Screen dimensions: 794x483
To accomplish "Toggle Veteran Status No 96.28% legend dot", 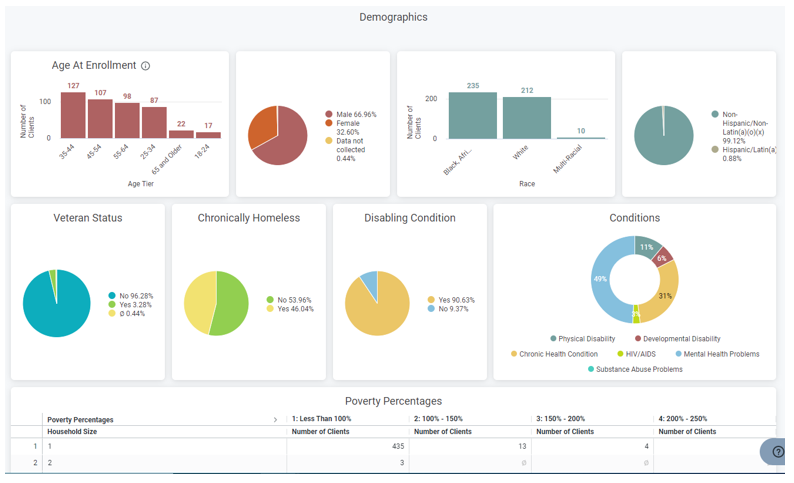I will pos(112,296).
